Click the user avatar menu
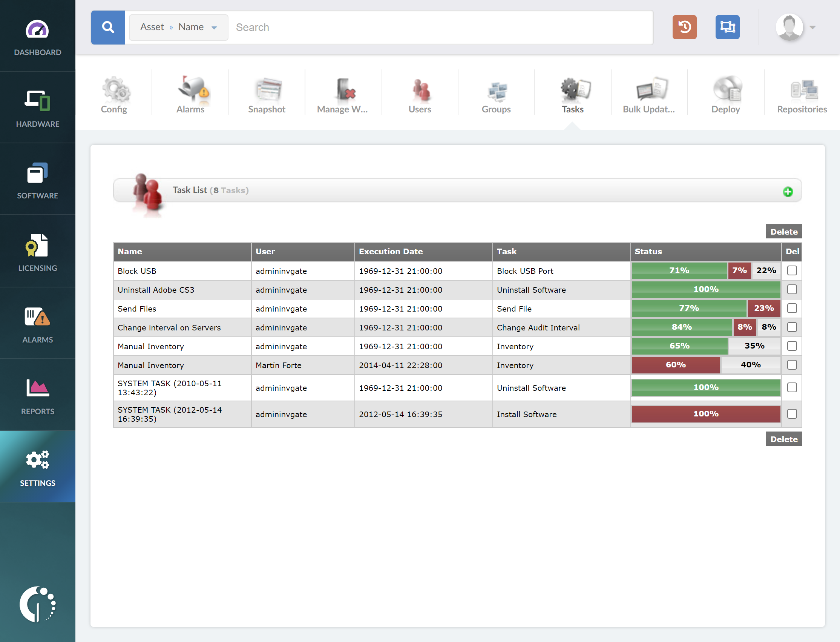This screenshot has height=642, width=840. click(x=789, y=27)
